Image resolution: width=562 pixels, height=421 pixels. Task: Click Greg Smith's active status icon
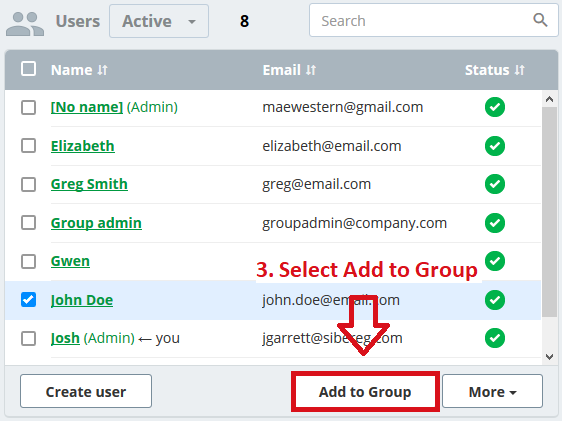pyautogui.click(x=495, y=184)
